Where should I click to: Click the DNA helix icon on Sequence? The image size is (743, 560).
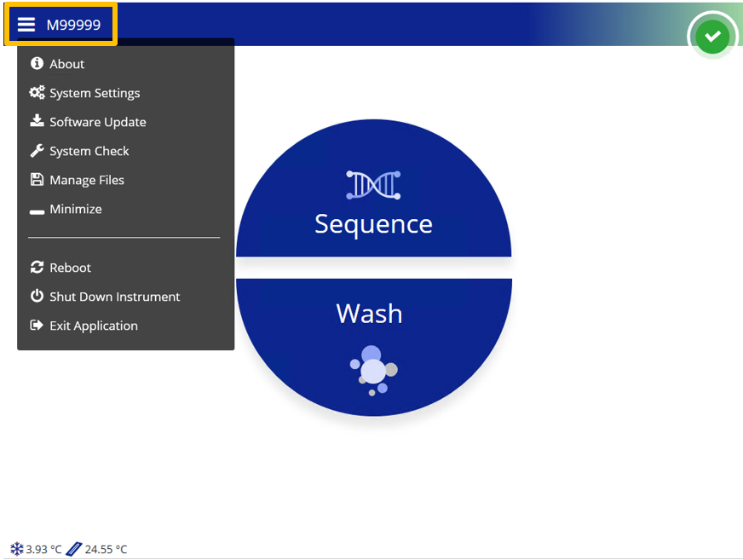pos(373,183)
